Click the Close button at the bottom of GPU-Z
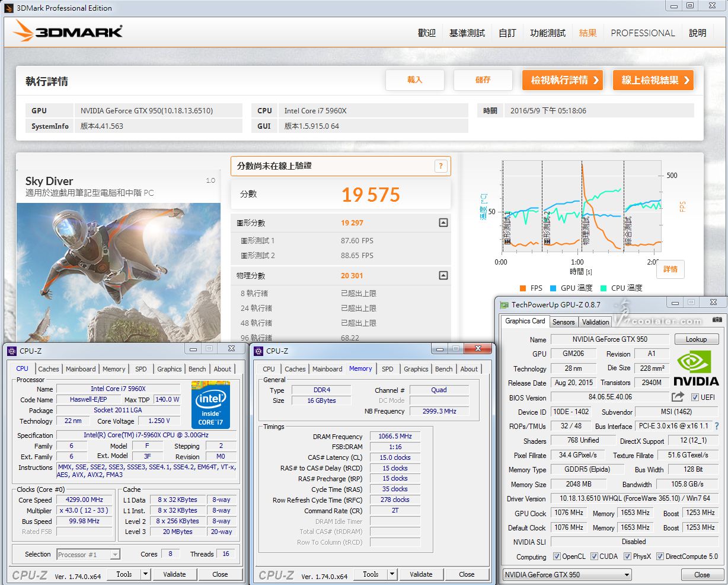This screenshot has width=728, height=585. click(x=702, y=575)
